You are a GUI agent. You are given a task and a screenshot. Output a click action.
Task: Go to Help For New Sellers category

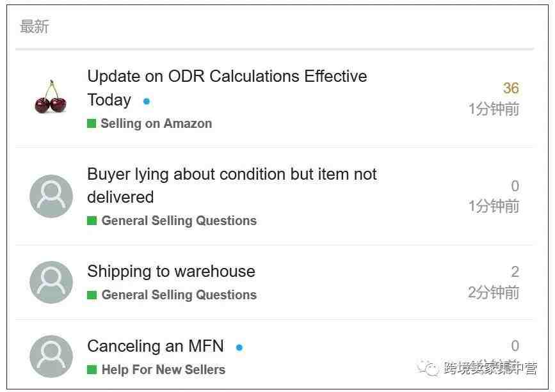163,370
